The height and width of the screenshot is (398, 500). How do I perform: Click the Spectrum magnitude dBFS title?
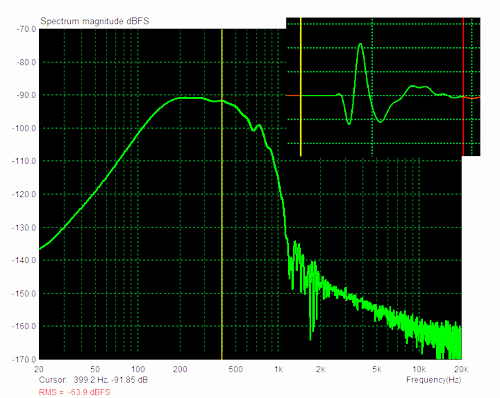click(x=95, y=21)
